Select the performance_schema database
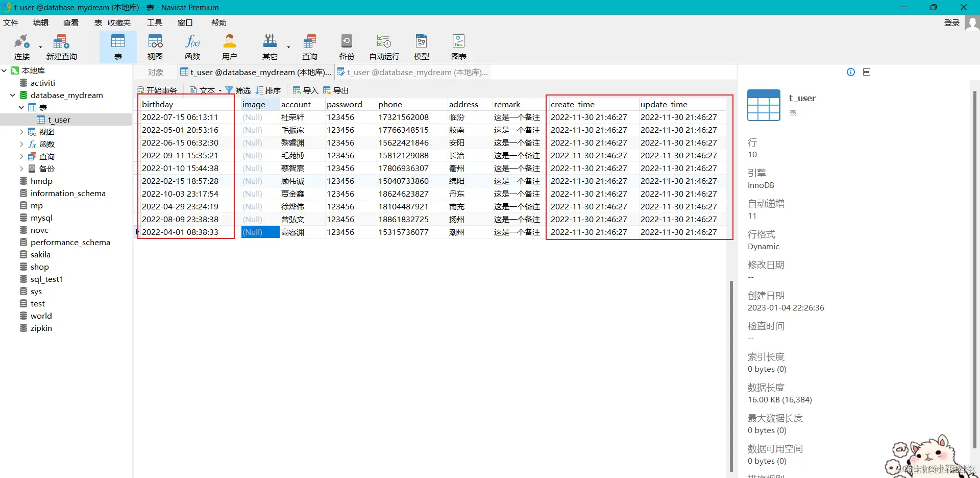The height and width of the screenshot is (478, 980). pos(70,242)
